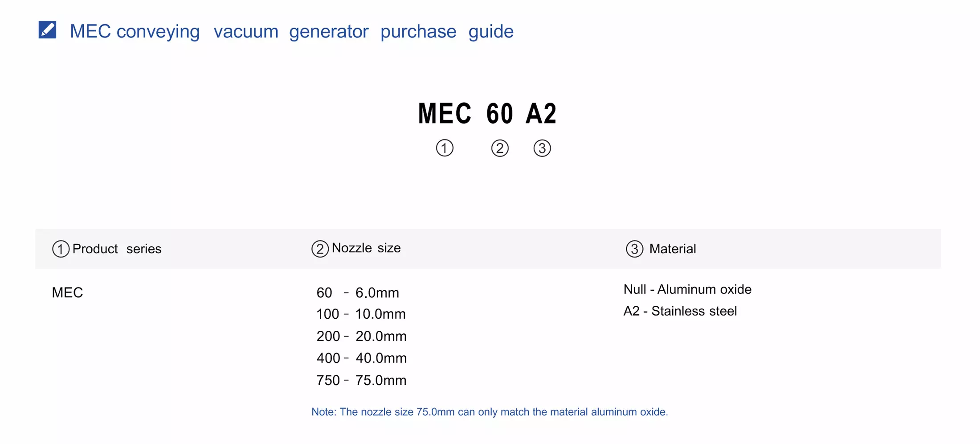Screen dimensions: 980x444
Task: Select A2 - Stainless steel material
Action: tap(680, 311)
